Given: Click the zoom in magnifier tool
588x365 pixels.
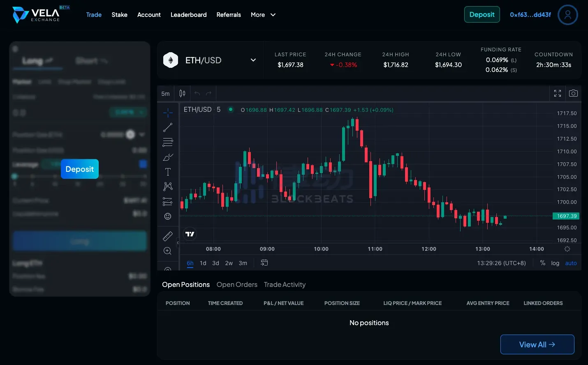Looking at the screenshot, I should coord(168,251).
